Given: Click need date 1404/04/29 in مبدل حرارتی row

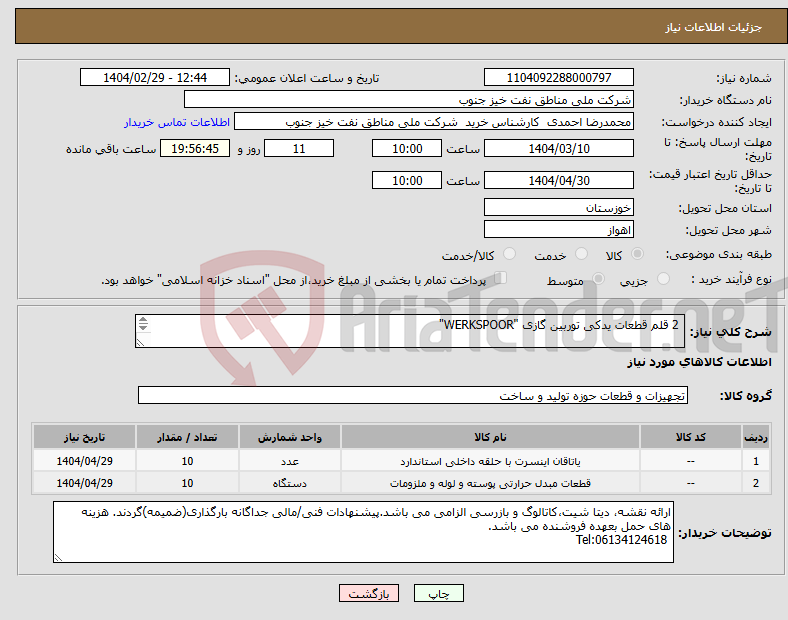Looking at the screenshot, I should click(x=84, y=483).
